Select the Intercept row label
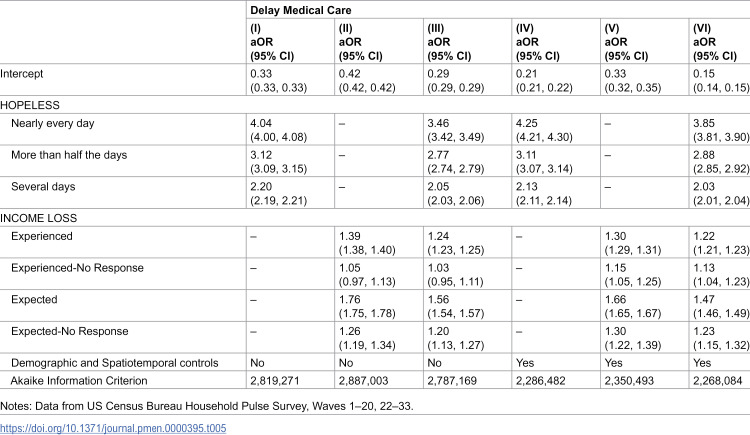The height and width of the screenshot is (435, 750). [x=22, y=74]
